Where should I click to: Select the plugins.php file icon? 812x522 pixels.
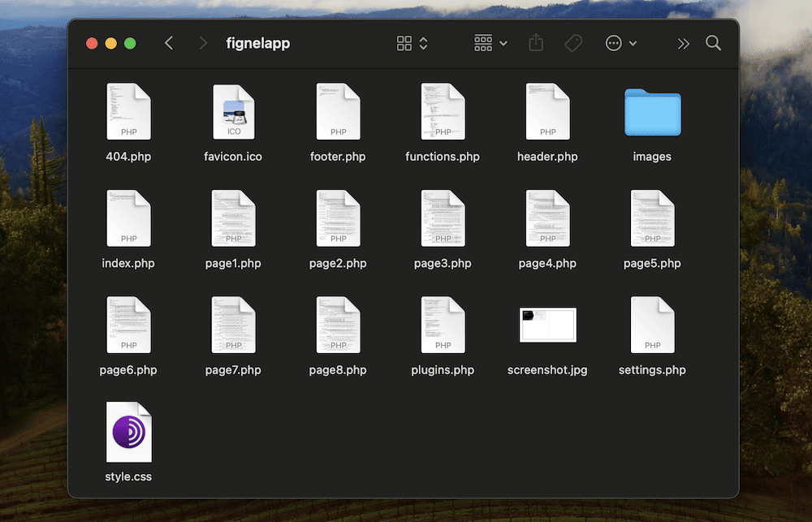443,324
